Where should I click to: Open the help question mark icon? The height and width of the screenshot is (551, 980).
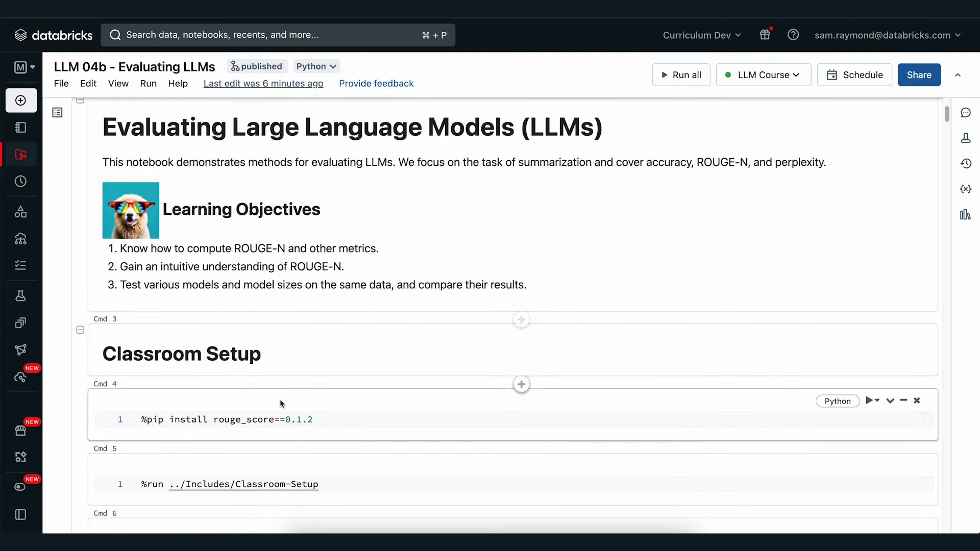793,35
